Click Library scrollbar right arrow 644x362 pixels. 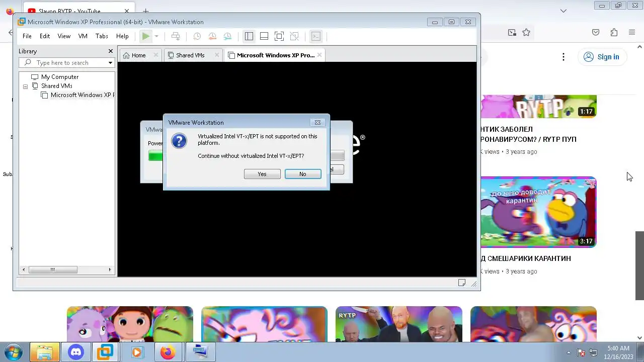[x=110, y=270]
